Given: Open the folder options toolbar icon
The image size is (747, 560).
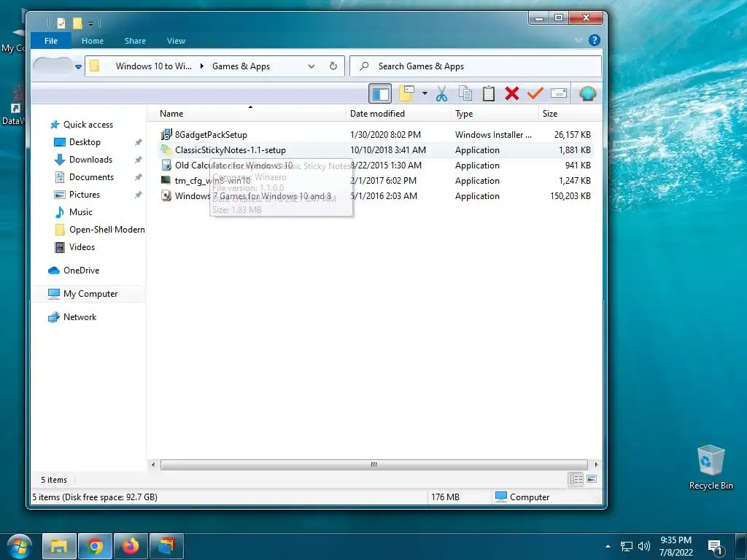Looking at the screenshot, I should 406,93.
